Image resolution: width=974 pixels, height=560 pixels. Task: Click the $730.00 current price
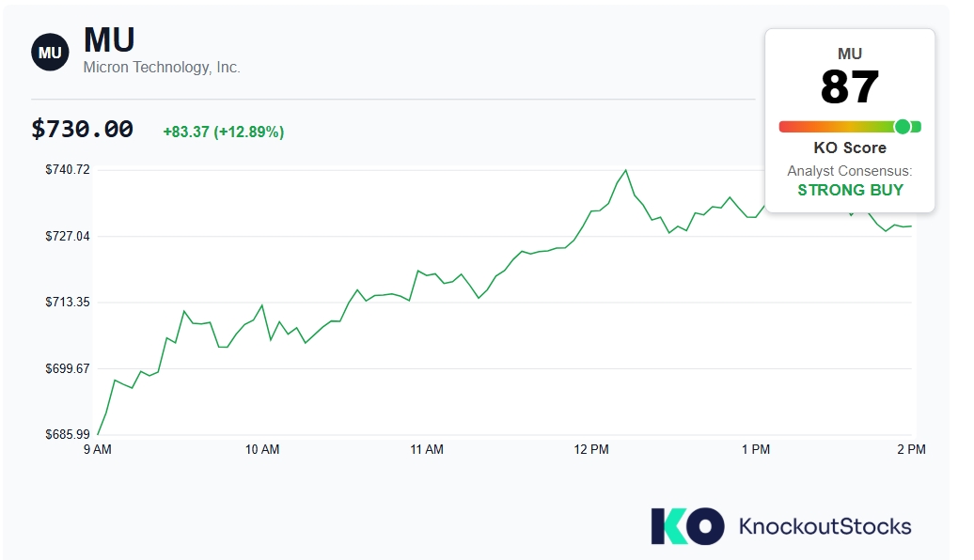[x=82, y=129]
